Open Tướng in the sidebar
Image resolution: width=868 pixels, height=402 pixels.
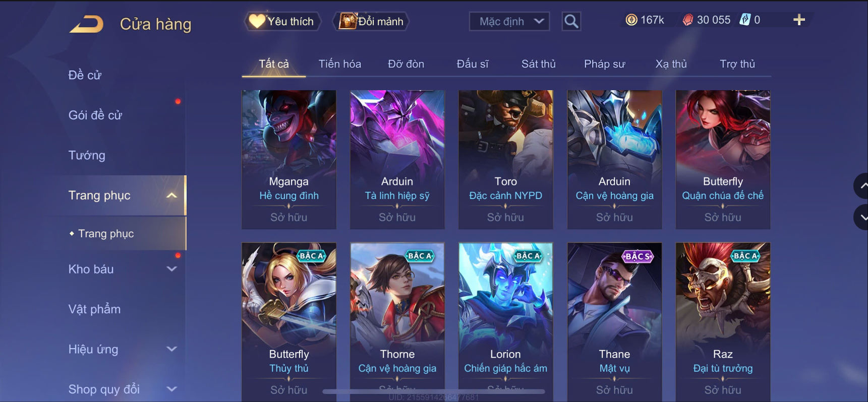(x=87, y=155)
